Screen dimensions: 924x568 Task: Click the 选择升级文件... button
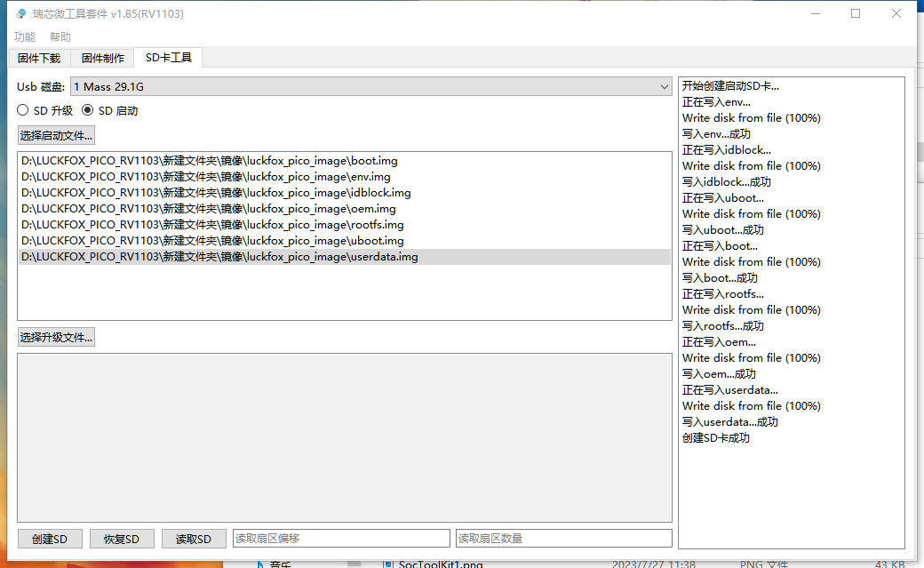(x=56, y=338)
